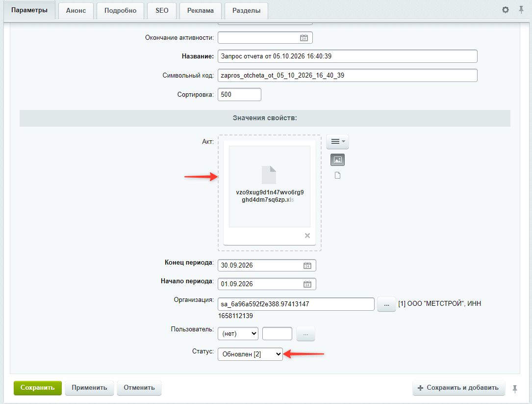Image resolution: width=532 pixels, height=404 pixels.
Task: Click the Значения свойств section header
Action: 265,118
